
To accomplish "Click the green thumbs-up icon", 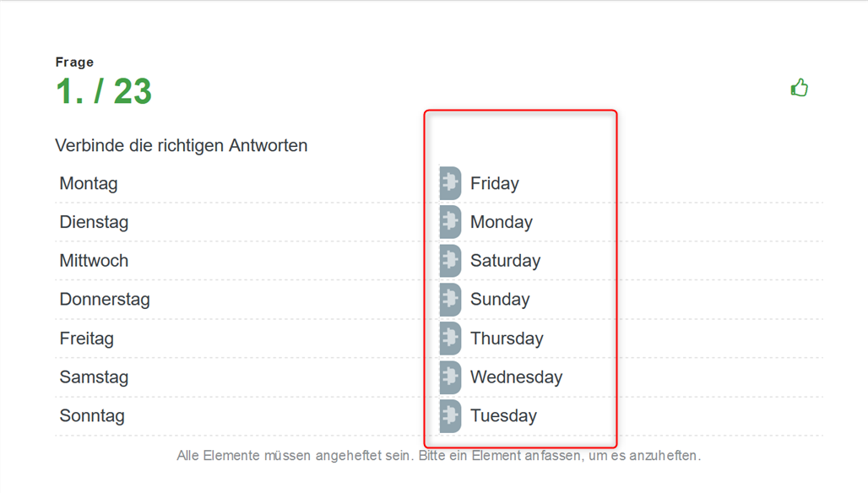I will coord(799,88).
